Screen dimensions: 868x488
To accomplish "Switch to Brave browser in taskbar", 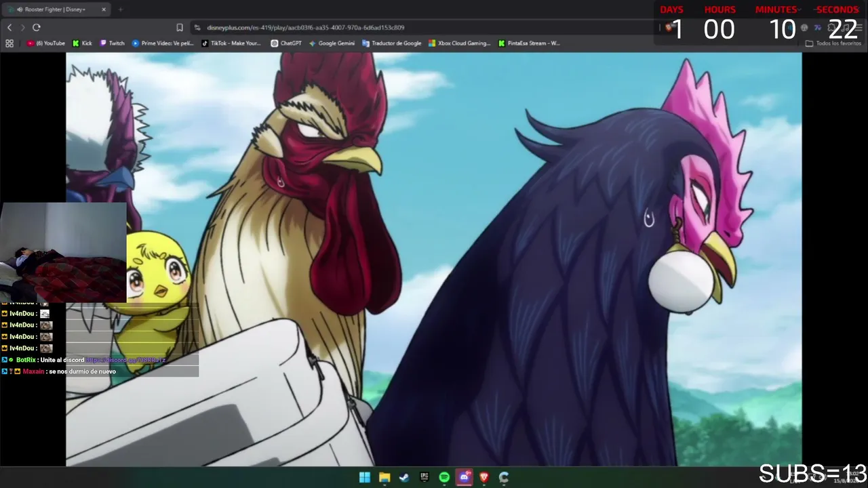I will coord(484,477).
